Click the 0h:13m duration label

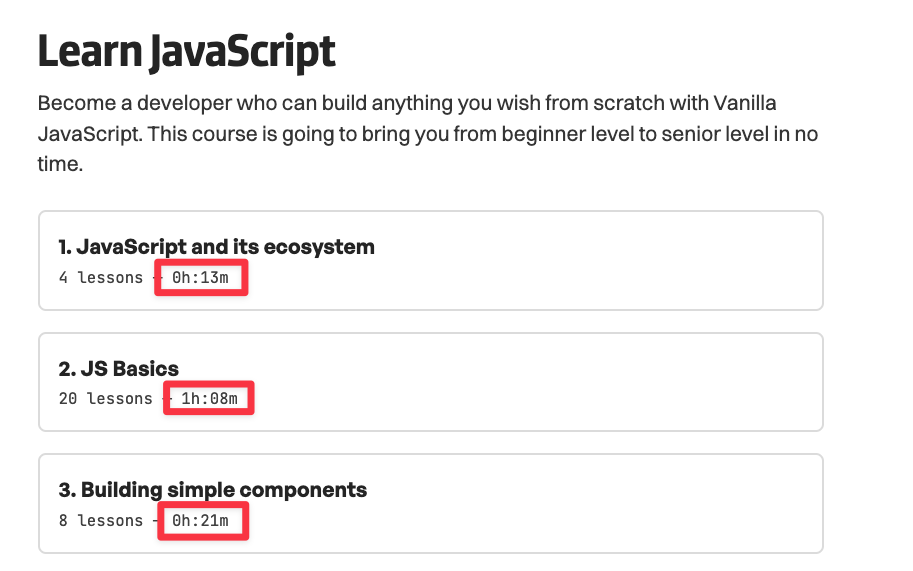[x=200, y=277]
